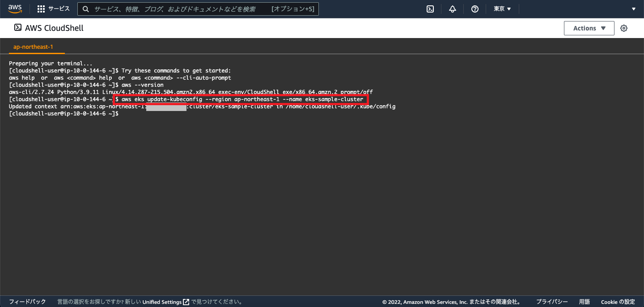Viewport: 644px width, 307px height.
Task: Focus the AWS service search field
Action: [198, 9]
